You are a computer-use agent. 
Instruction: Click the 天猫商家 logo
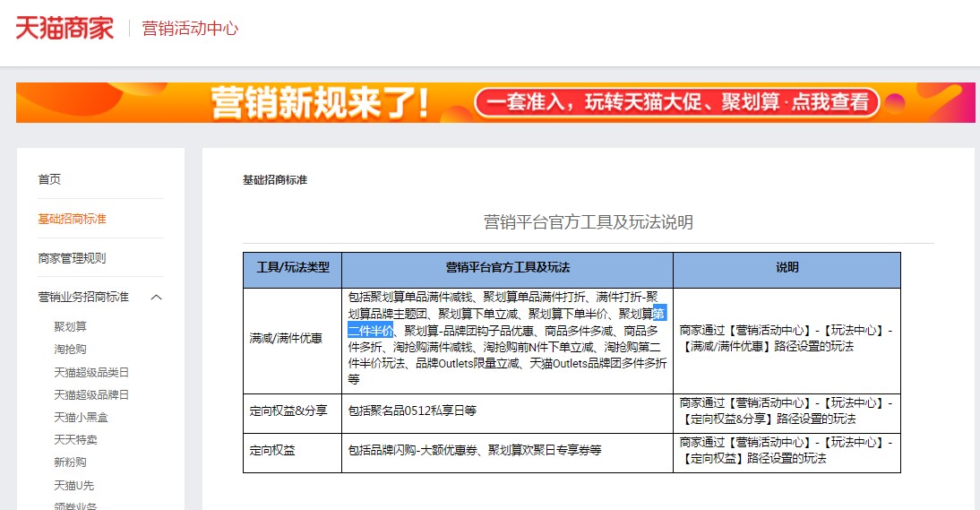[64, 28]
